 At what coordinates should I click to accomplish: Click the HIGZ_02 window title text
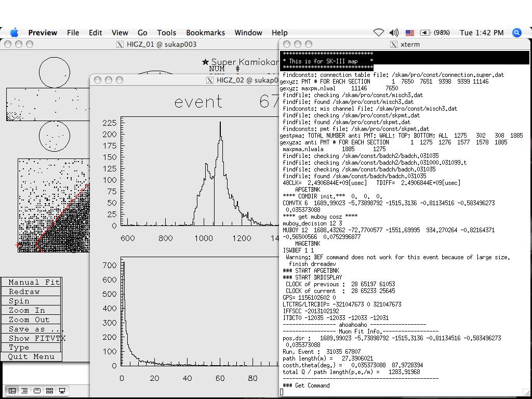[x=247, y=80]
